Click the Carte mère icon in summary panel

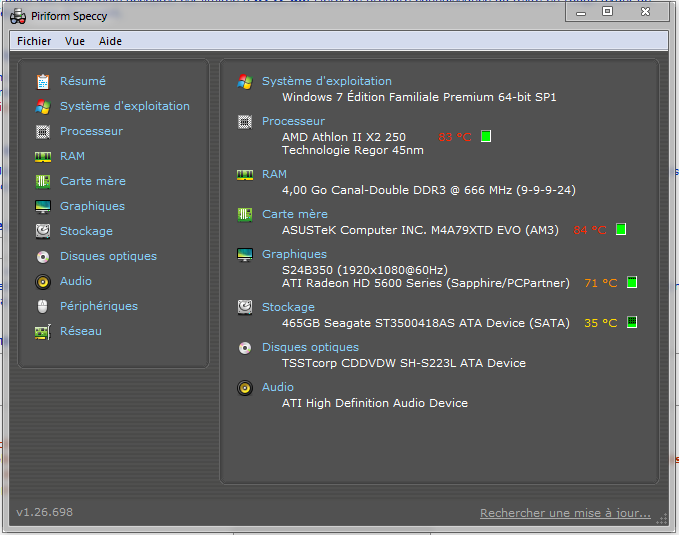(x=245, y=215)
